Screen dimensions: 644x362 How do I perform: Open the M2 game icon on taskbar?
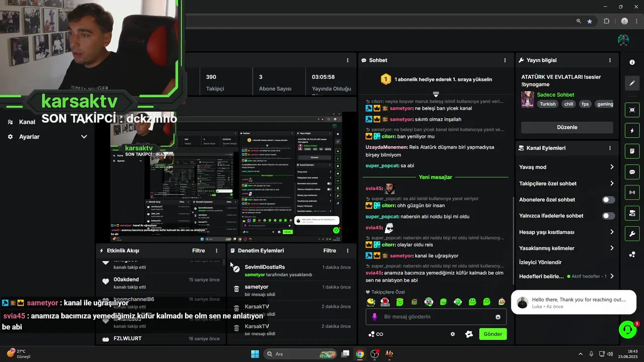tap(389, 354)
